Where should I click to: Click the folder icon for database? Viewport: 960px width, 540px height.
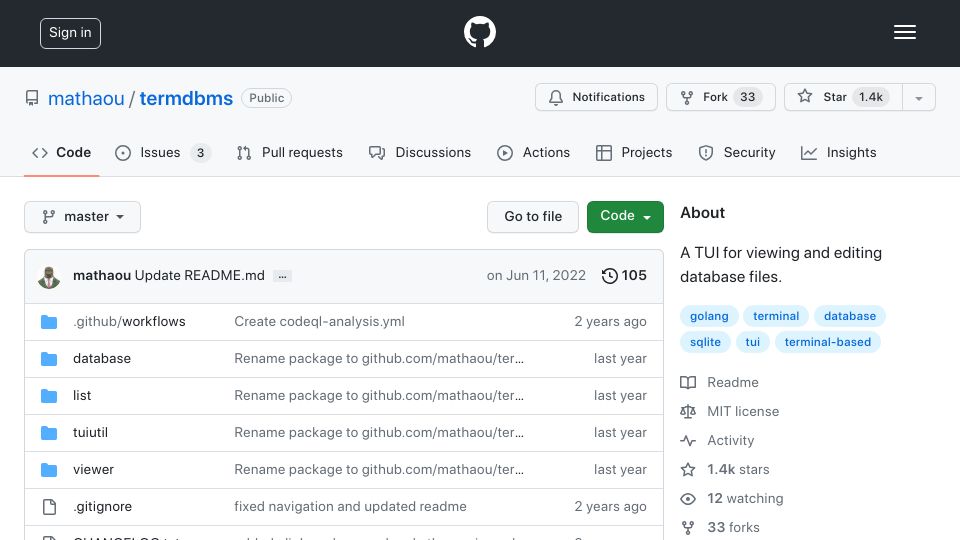click(49, 359)
